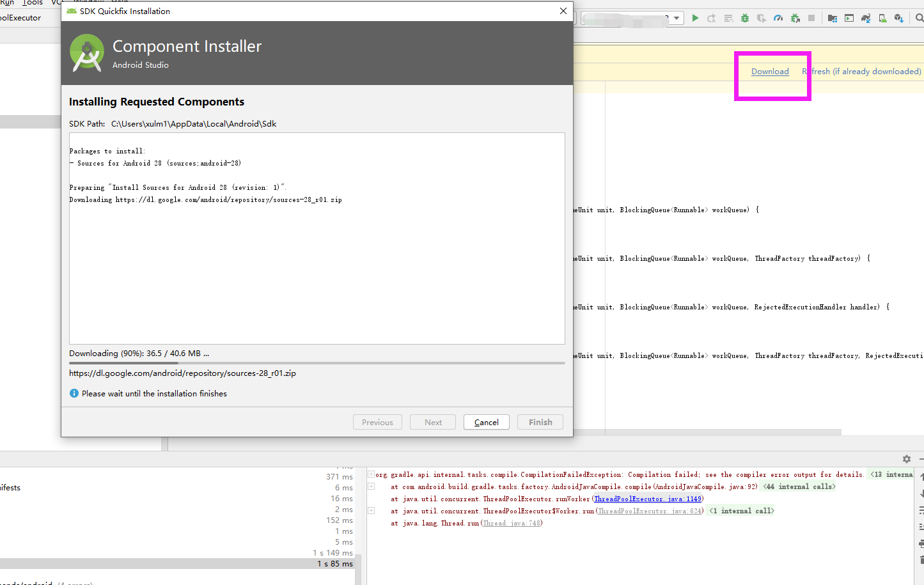Image resolution: width=924 pixels, height=585 pixels.
Task: Open the SDK Manager cube icon
Action: 899,18
